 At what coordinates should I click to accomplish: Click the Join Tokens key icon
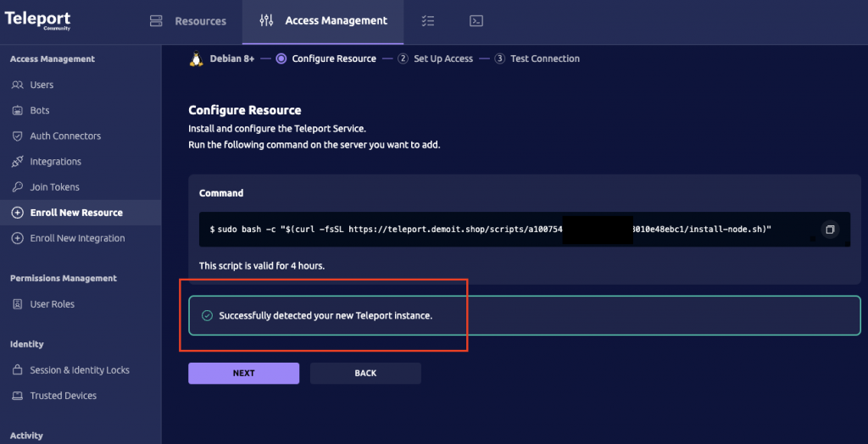18,187
